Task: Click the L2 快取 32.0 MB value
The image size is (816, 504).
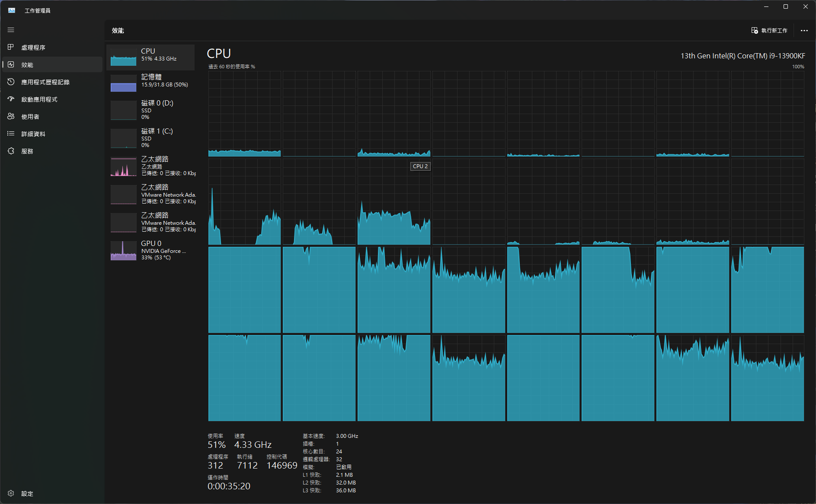Action: pos(346,483)
